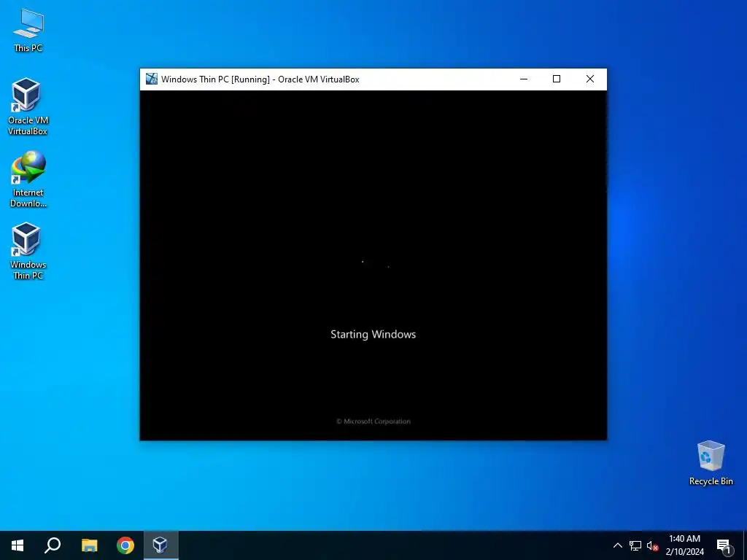Show hidden system tray icons
The width and height of the screenshot is (747, 560).
pos(617,545)
